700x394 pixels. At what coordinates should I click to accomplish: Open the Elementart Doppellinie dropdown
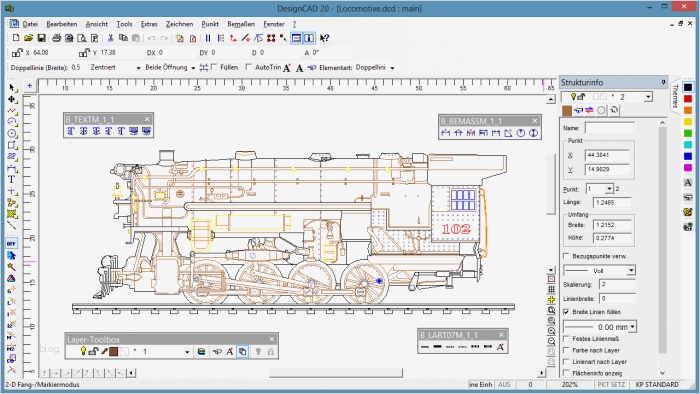(392, 68)
